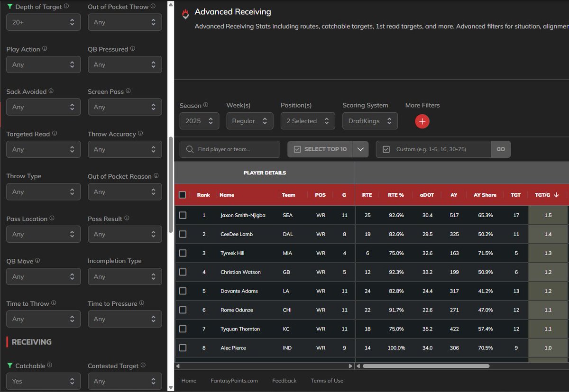Toggle the select-all checkbox in table header
The width and height of the screenshot is (569, 392).
pyautogui.click(x=183, y=195)
